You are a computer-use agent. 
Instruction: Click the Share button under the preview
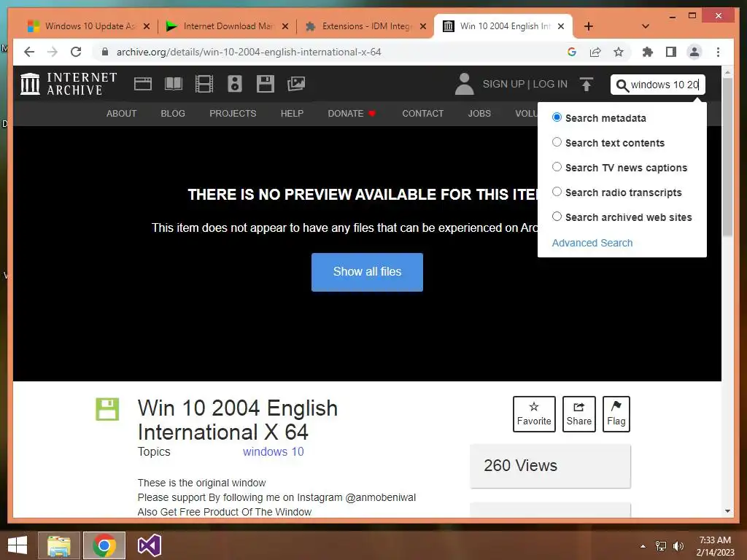click(x=578, y=414)
